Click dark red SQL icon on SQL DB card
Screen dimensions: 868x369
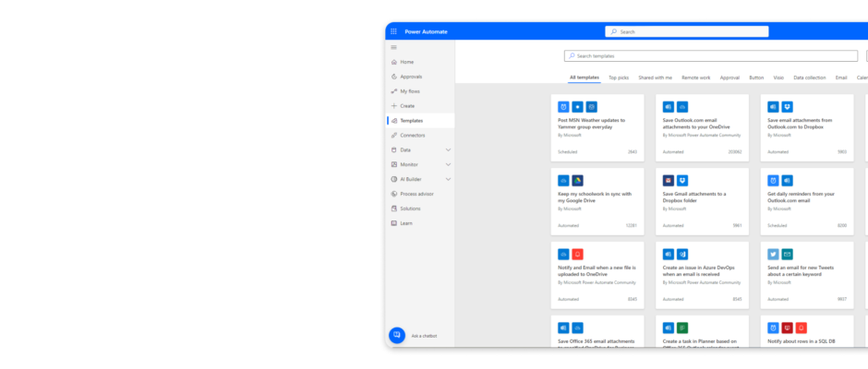click(x=787, y=327)
